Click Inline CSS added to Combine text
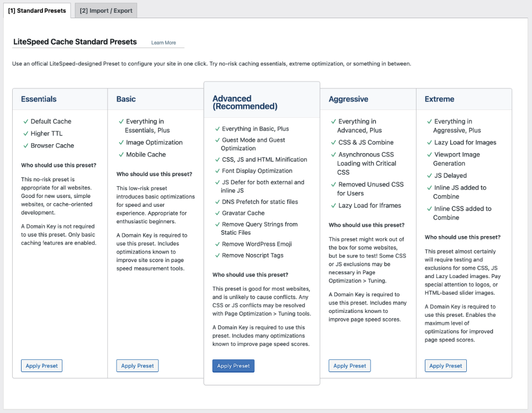The height and width of the screenshot is (413, 532). click(x=462, y=213)
